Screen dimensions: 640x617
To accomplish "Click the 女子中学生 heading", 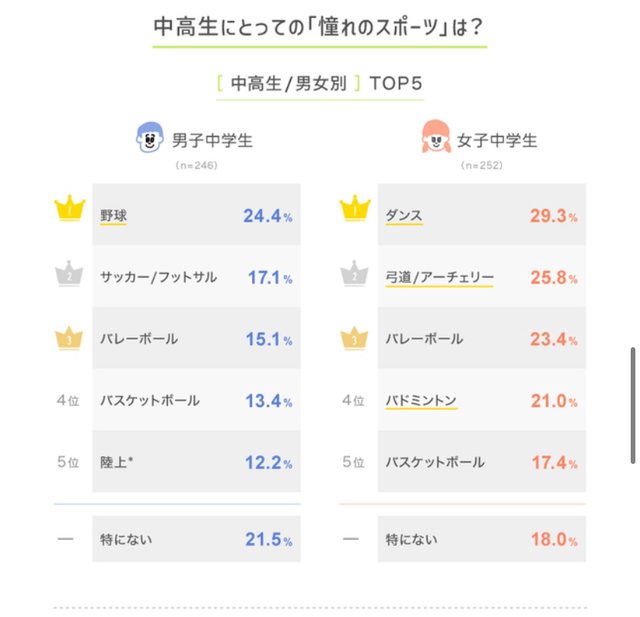I will (x=497, y=140).
